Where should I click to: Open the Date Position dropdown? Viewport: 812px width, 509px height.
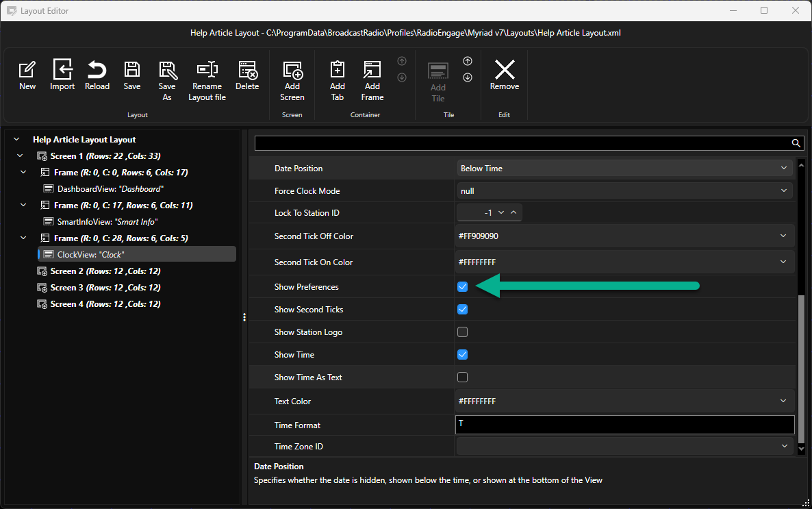(624, 168)
